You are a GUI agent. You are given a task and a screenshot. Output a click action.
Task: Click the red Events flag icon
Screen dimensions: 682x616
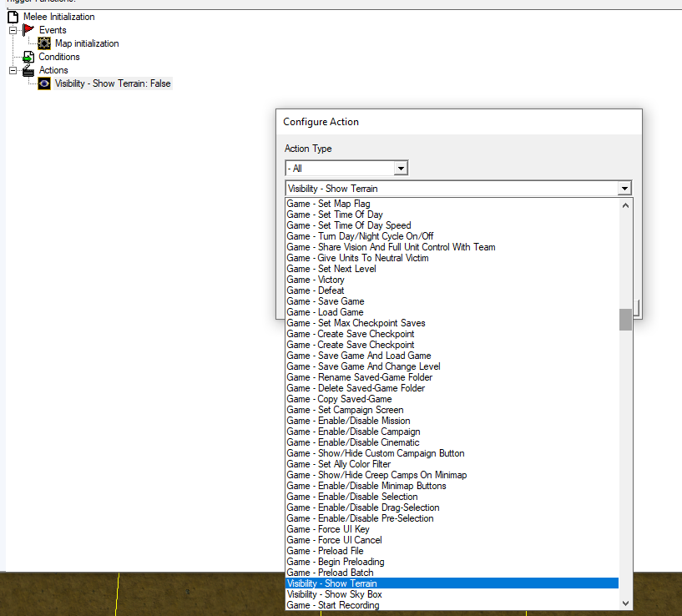(x=28, y=30)
